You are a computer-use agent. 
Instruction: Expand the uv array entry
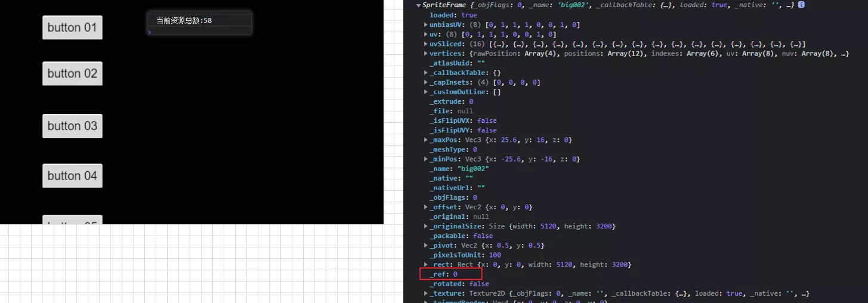pos(426,35)
